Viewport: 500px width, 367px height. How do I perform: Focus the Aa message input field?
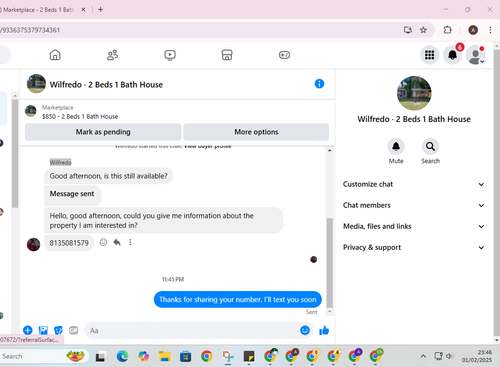(x=192, y=330)
